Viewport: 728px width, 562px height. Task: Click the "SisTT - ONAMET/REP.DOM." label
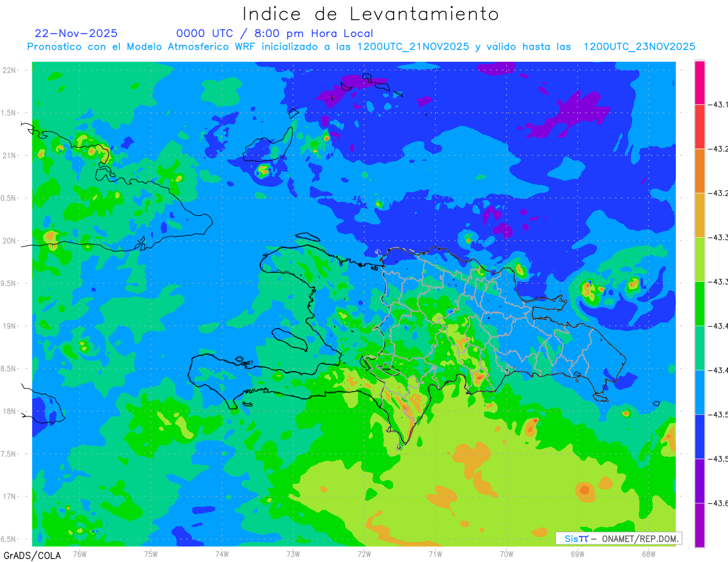click(620, 538)
